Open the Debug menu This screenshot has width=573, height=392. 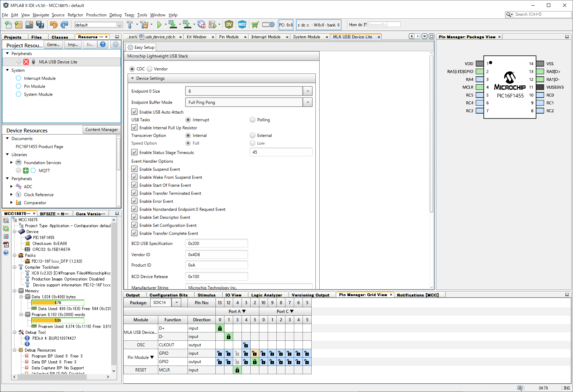click(x=115, y=15)
